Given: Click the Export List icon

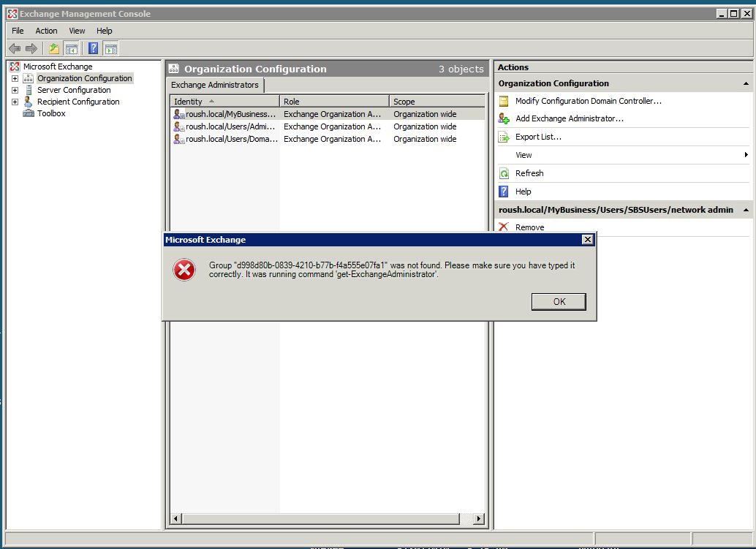Looking at the screenshot, I should pos(504,137).
